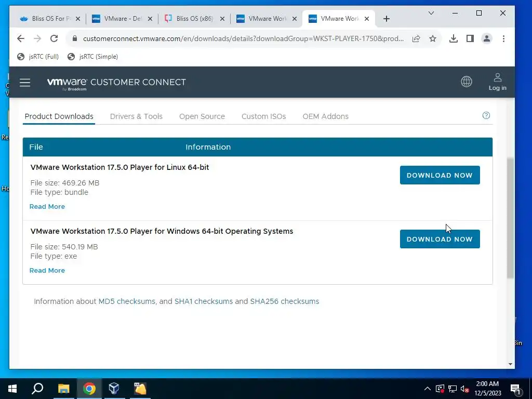Show hidden system tray icons chevron
532x399 pixels.
428,389
